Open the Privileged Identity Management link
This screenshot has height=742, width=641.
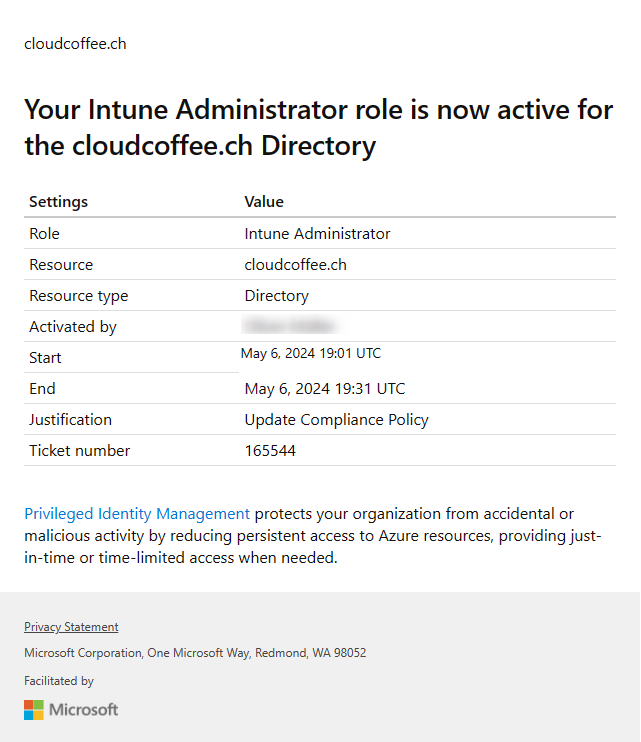coord(137,514)
